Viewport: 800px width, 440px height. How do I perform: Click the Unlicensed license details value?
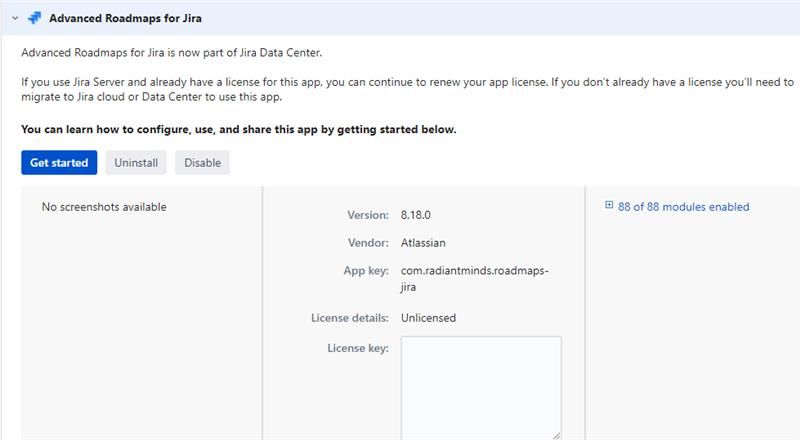coord(428,317)
